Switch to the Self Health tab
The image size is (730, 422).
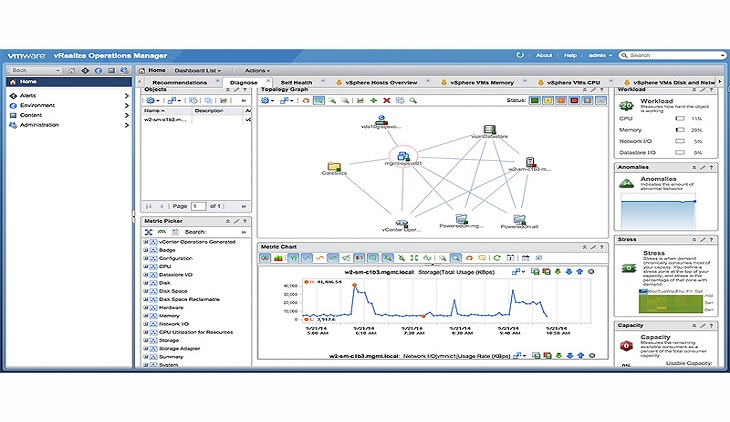click(296, 82)
